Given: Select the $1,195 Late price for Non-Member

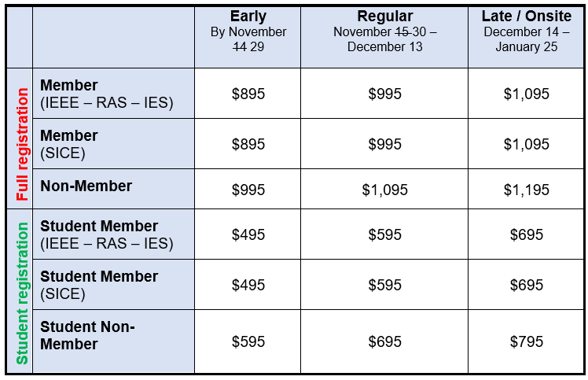Looking at the screenshot, I should pyautogui.click(x=526, y=190).
